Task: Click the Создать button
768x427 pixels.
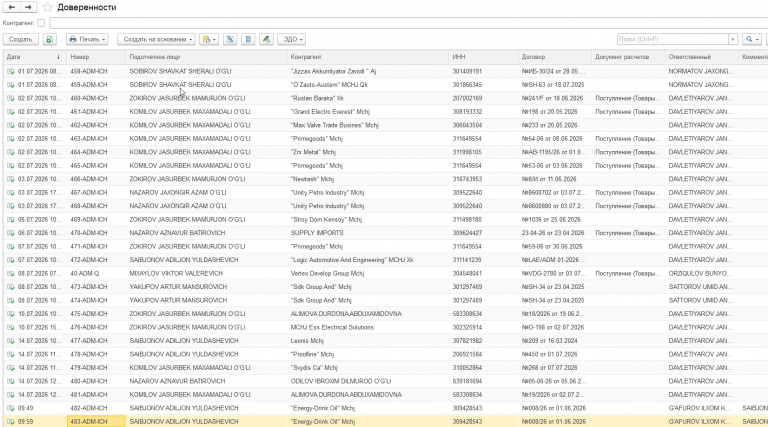Action: (21, 39)
